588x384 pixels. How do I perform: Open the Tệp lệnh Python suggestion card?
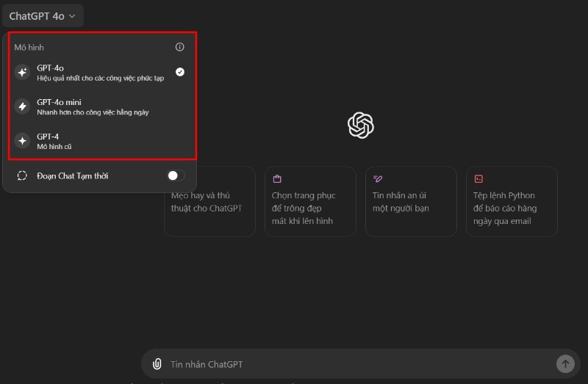point(512,202)
